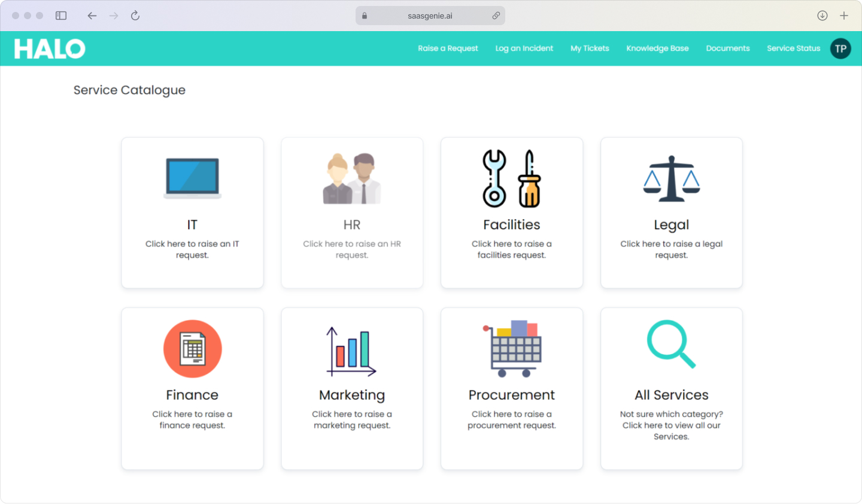Click 'Click here to raise an IT request'
The width and height of the screenshot is (862, 504).
point(192,249)
